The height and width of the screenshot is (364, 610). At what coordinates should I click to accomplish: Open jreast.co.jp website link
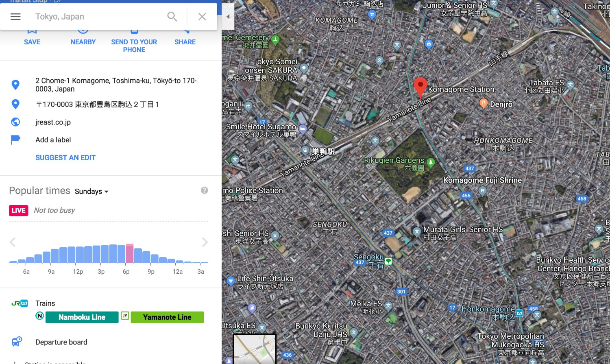click(x=53, y=122)
